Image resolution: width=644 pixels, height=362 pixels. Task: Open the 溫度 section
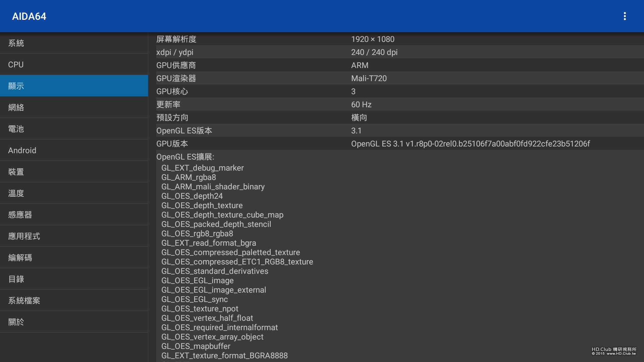pyautogui.click(x=74, y=193)
